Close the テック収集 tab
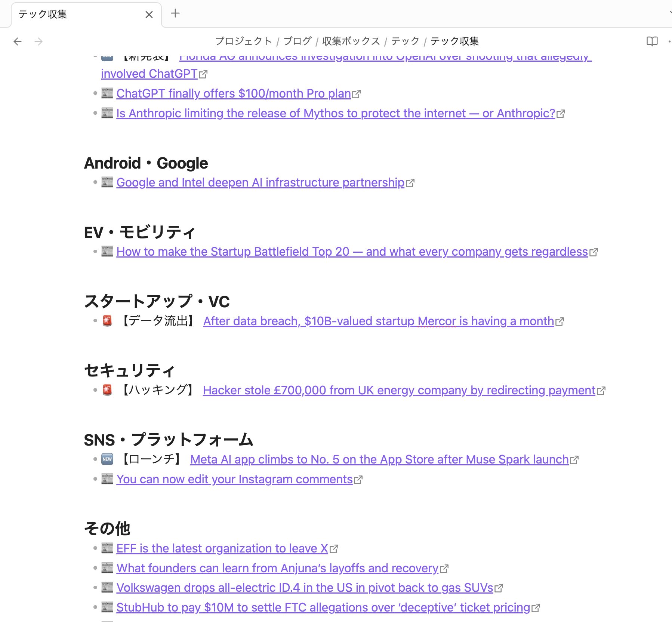The height and width of the screenshot is (622, 672). (149, 15)
